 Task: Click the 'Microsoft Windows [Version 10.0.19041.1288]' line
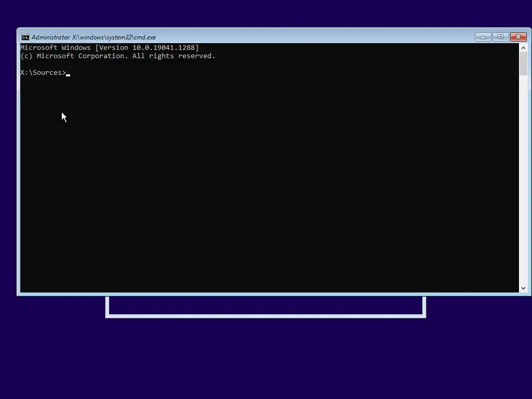point(110,47)
